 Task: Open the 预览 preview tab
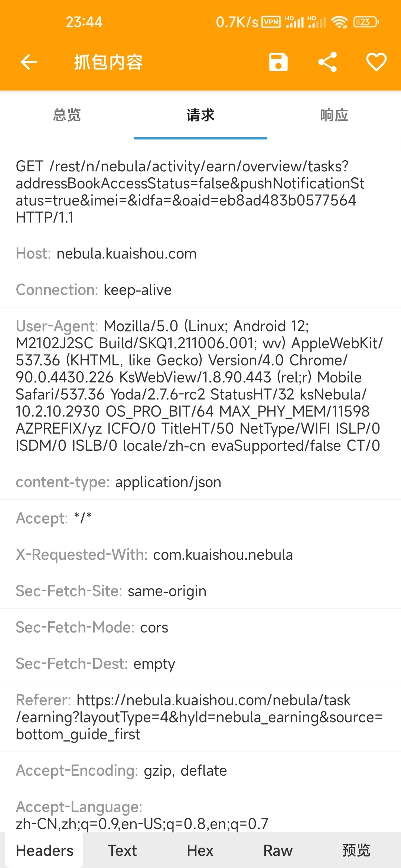pos(356,850)
